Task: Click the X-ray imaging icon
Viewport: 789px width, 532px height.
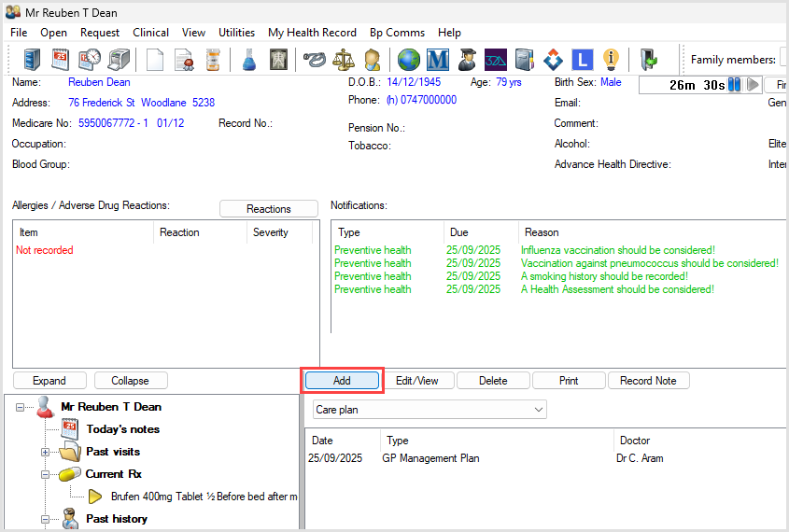Action: (277, 60)
